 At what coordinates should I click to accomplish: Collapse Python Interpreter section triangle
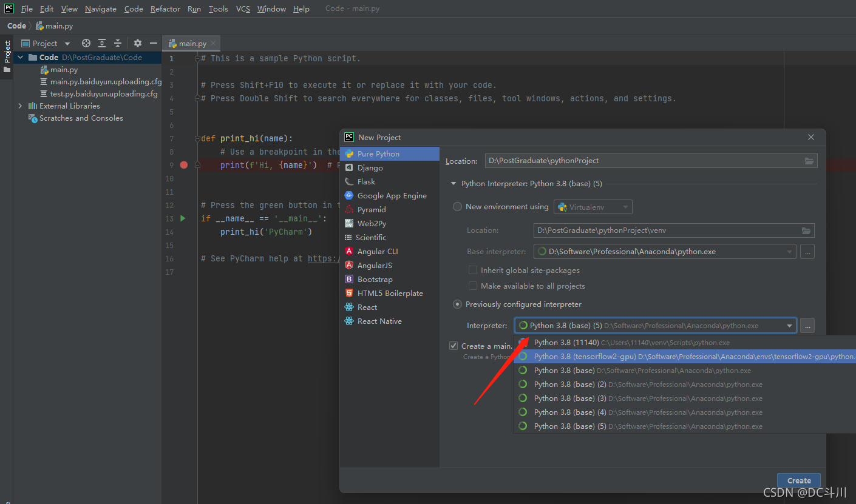[453, 184]
